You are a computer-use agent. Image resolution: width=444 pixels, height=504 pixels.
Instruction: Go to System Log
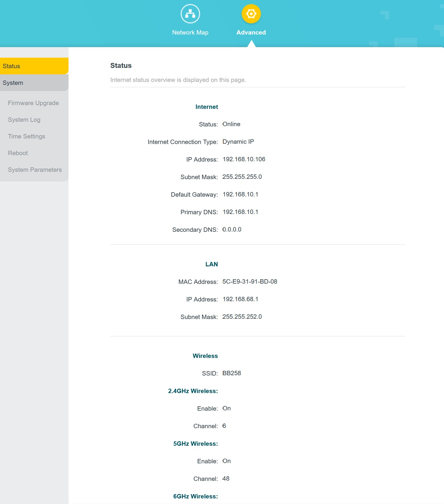pos(24,120)
